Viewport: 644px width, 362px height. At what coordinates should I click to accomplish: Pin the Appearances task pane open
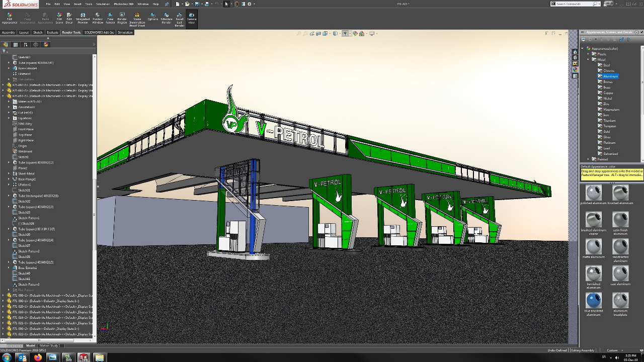pos(640,32)
